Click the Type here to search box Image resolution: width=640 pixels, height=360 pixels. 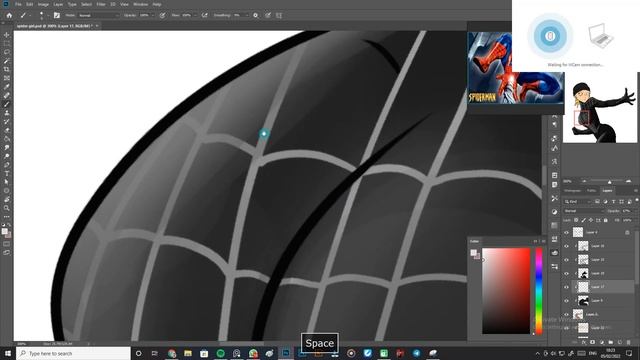[x=73, y=353]
